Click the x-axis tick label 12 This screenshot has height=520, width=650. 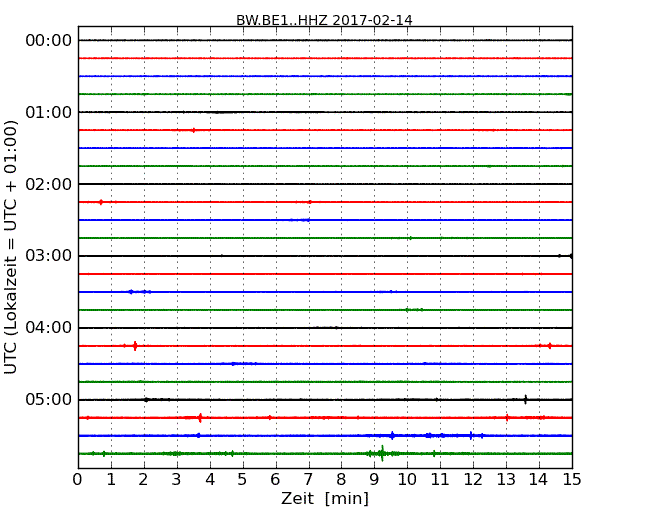point(473,479)
